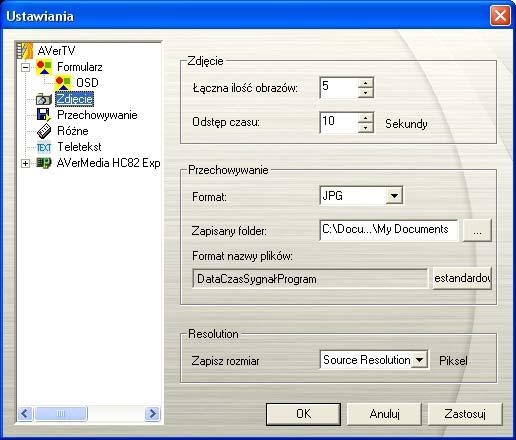Image resolution: width=516 pixels, height=440 pixels.
Task: Click the Anuluj button
Action: (x=384, y=414)
